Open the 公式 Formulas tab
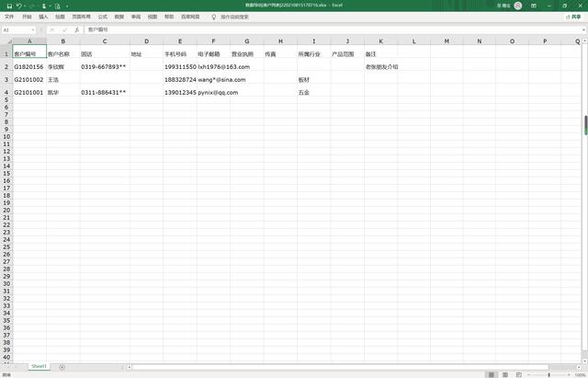The width and height of the screenshot is (588, 378). 102,17
